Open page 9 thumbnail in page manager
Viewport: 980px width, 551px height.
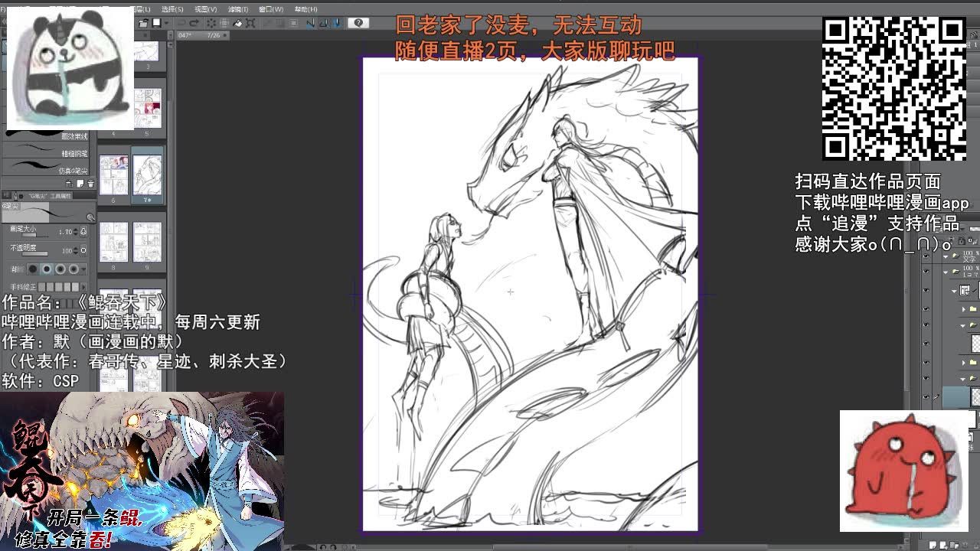tap(147, 242)
